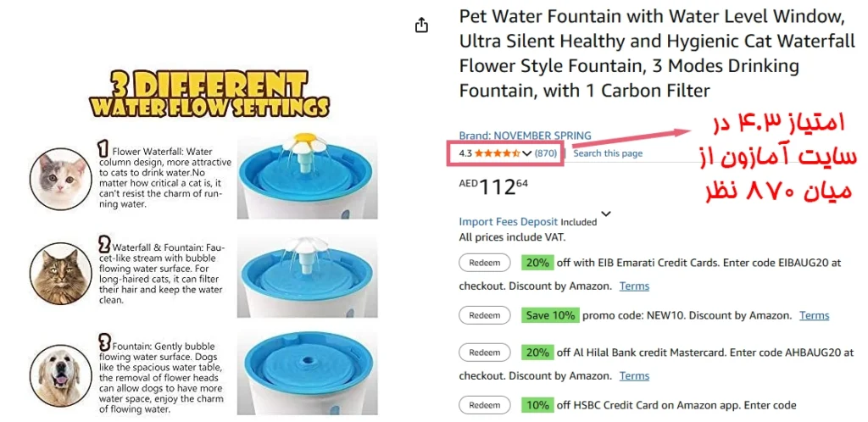Redeem the HSBC Credit Card offer
This screenshot has width=868, height=422.
[x=485, y=405]
